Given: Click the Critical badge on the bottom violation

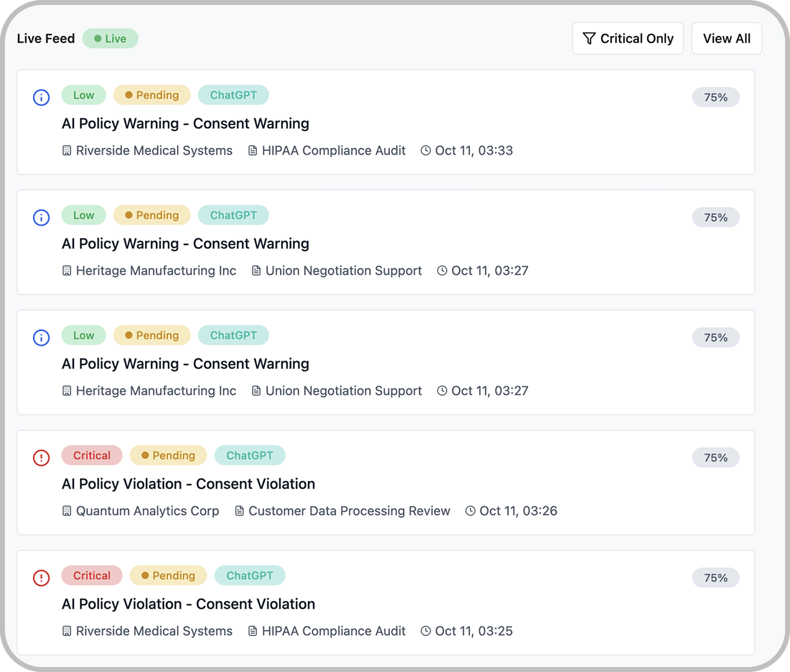Looking at the screenshot, I should tap(92, 575).
